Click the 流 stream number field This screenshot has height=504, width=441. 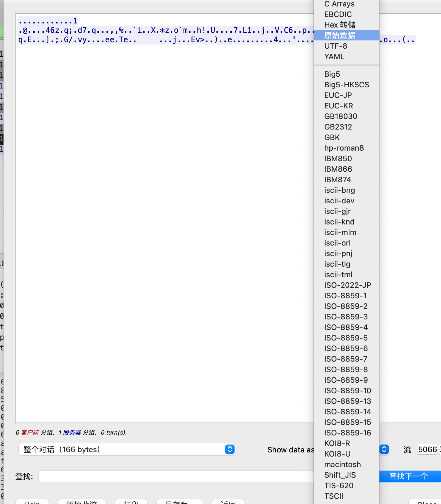[x=427, y=449]
